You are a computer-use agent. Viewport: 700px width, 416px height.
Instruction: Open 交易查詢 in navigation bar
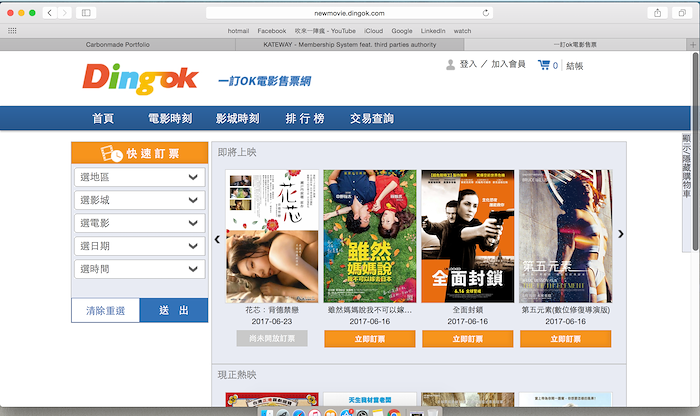pyautogui.click(x=372, y=118)
